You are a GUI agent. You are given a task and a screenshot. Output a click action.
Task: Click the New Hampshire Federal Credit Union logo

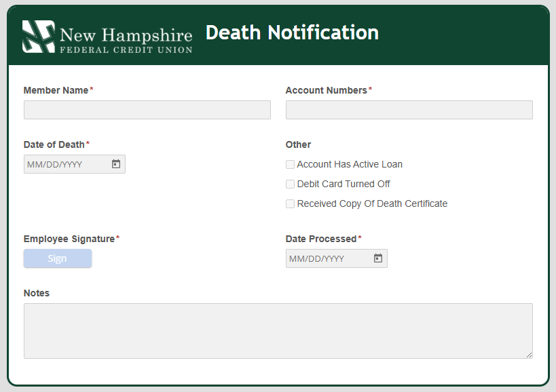coord(107,37)
